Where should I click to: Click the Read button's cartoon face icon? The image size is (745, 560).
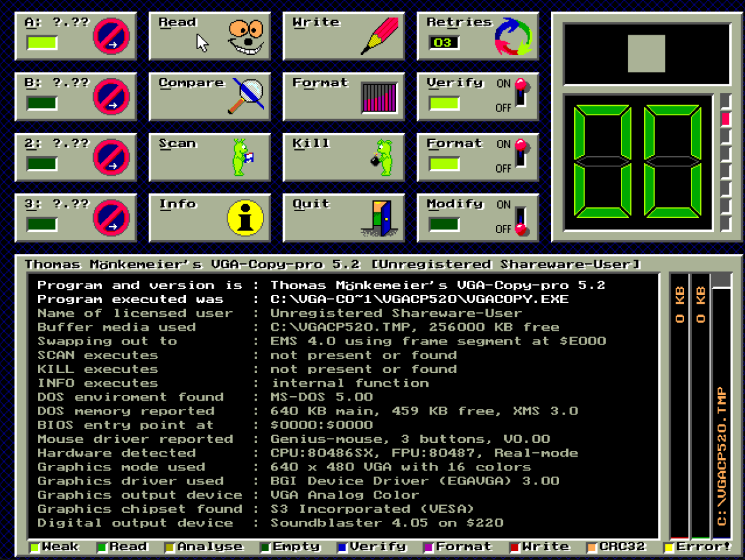click(x=246, y=37)
